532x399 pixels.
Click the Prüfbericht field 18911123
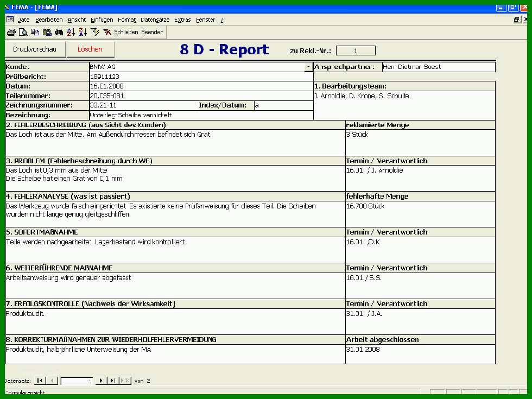tap(201, 77)
